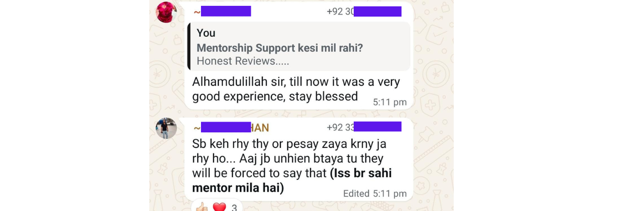Tap the 5:11 pm timestamp beside 'Edited'

tap(390, 193)
